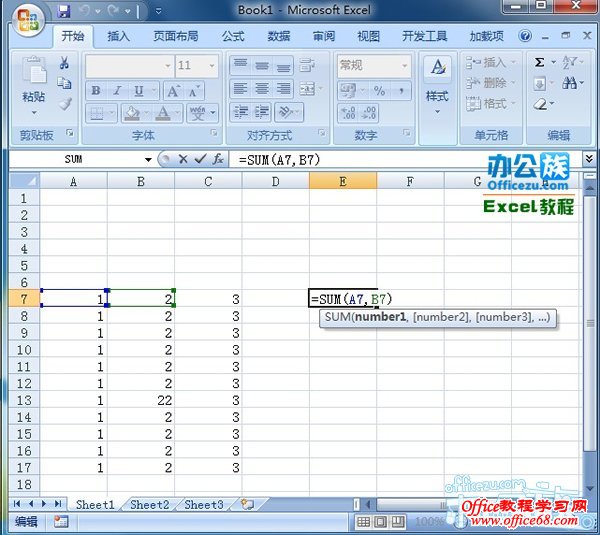
Task: Click the Save icon in quick access toolbar
Action: coord(64,12)
